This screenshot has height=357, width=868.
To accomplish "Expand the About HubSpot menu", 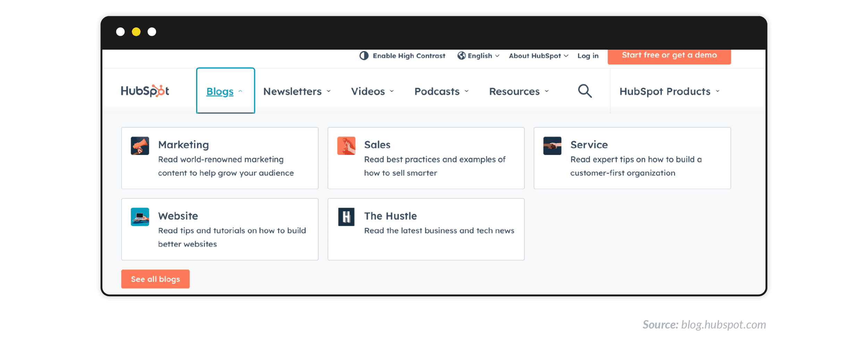I will tap(538, 56).
